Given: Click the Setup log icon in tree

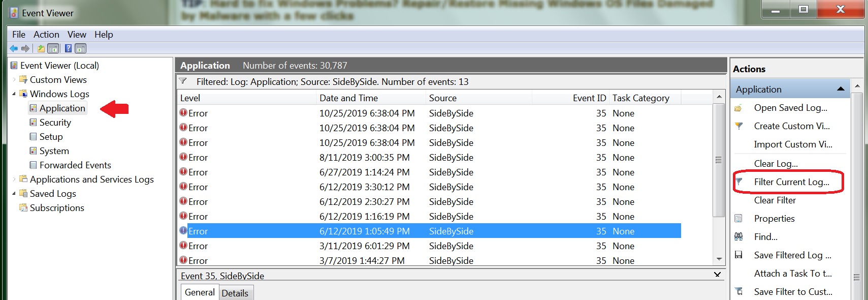Looking at the screenshot, I should pos(33,136).
